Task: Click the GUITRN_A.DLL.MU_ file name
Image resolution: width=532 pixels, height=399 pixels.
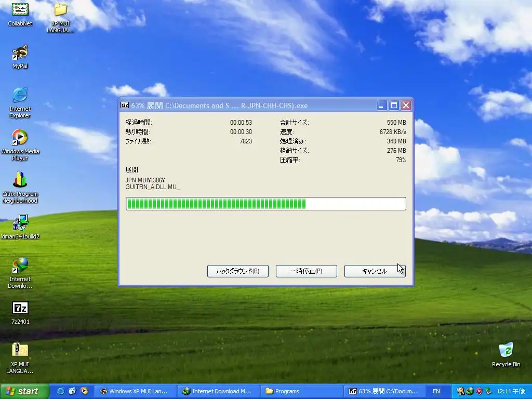Action: [152, 187]
